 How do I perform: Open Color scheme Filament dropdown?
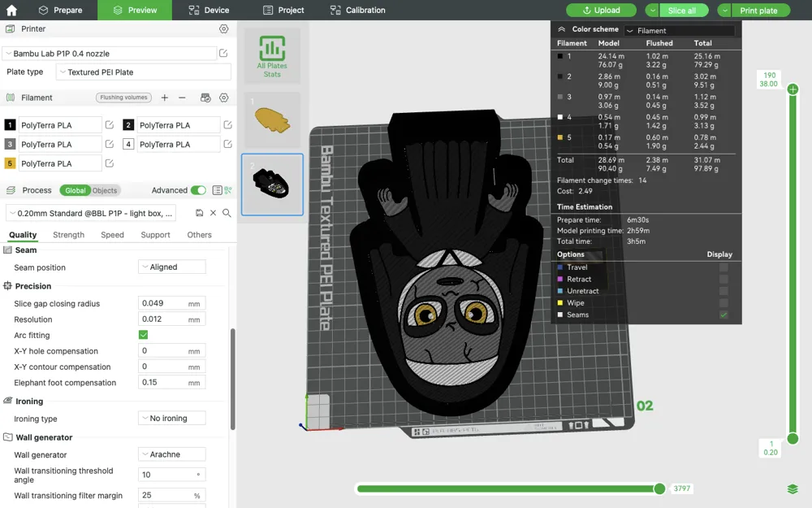point(680,31)
